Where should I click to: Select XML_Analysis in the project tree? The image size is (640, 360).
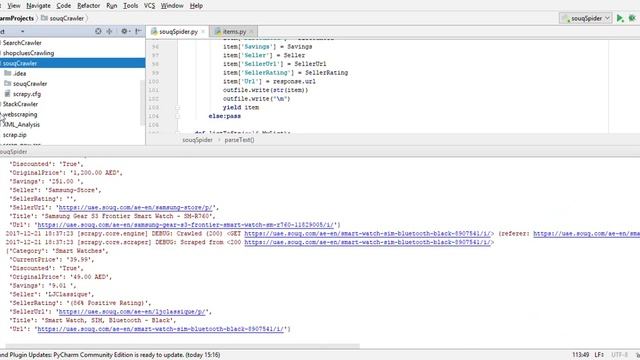pyautogui.click(x=21, y=124)
